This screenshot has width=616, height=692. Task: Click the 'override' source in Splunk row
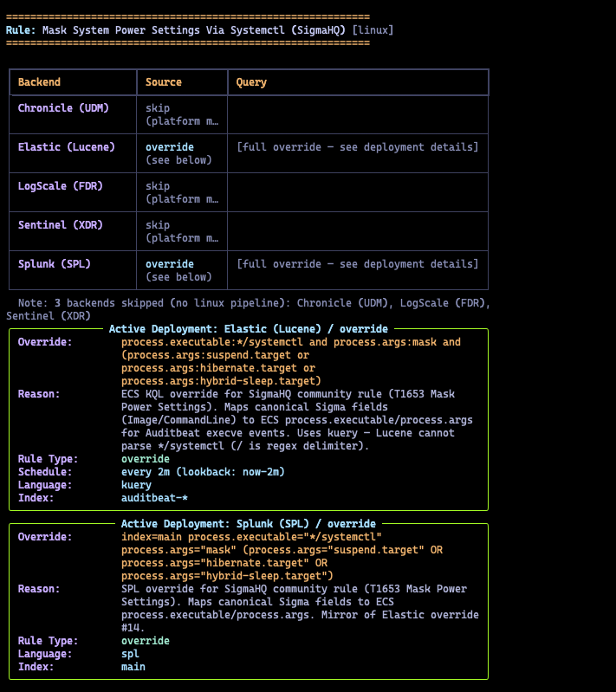pos(170,264)
